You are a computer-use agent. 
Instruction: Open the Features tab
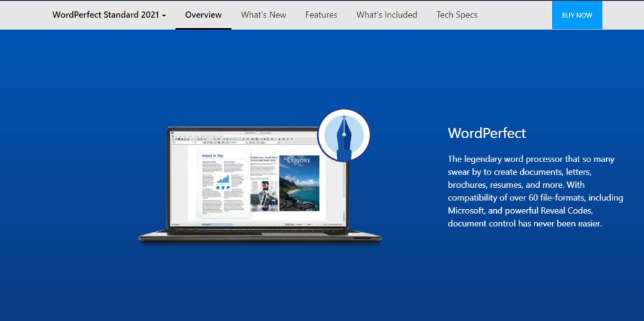pos(321,15)
